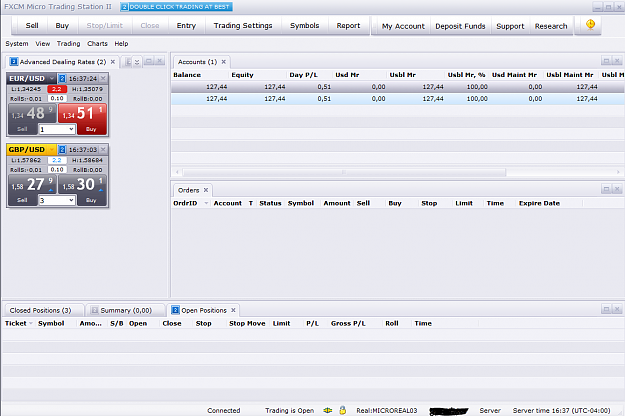Open the View menu
The image size is (625, 416).
43,43
